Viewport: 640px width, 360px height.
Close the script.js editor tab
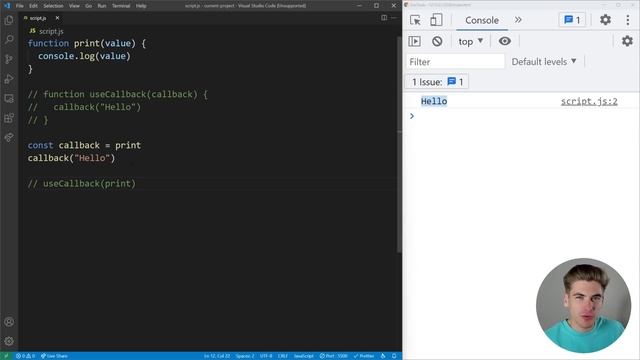pyautogui.click(x=57, y=18)
